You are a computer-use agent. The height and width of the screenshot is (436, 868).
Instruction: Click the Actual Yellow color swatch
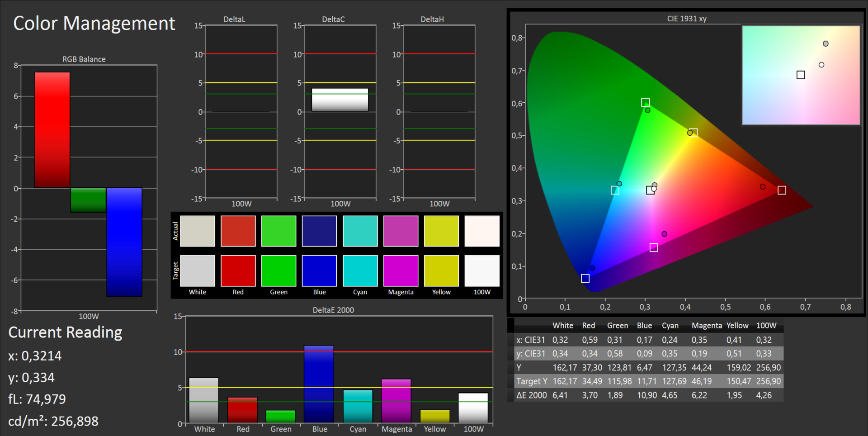pos(442,231)
